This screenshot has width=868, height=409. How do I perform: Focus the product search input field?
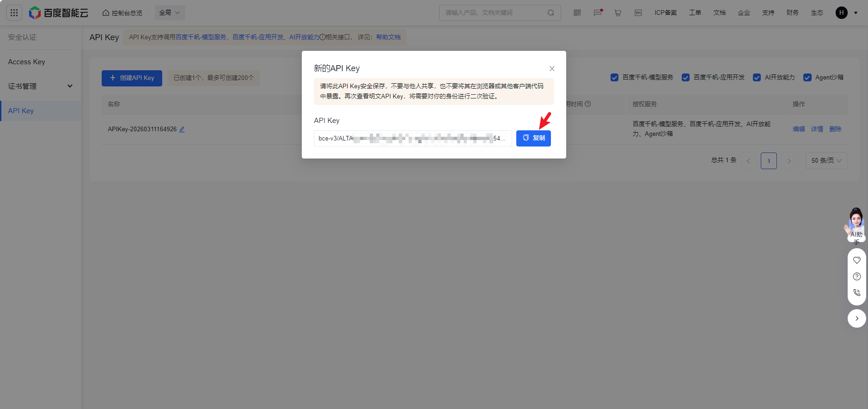point(495,13)
